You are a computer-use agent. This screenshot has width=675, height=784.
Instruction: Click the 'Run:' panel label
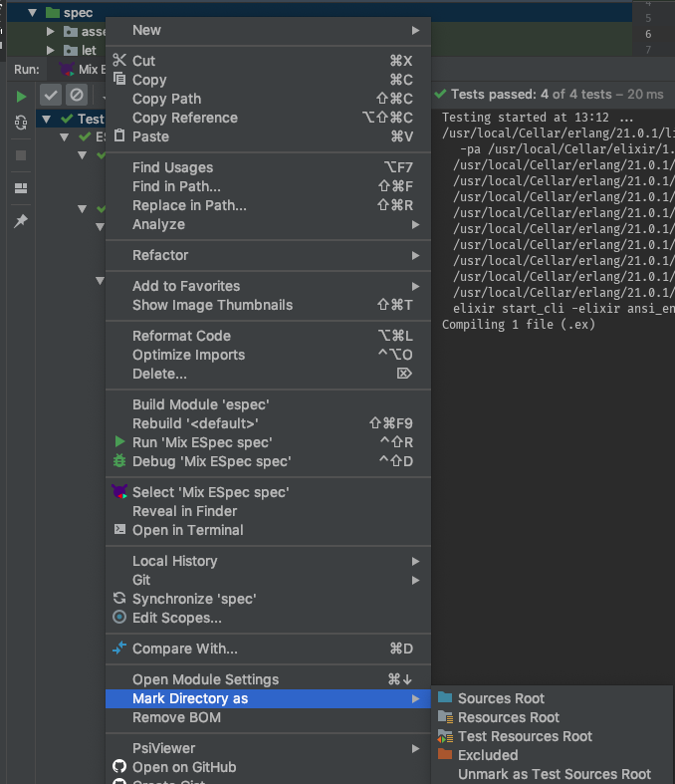coord(27,69)
